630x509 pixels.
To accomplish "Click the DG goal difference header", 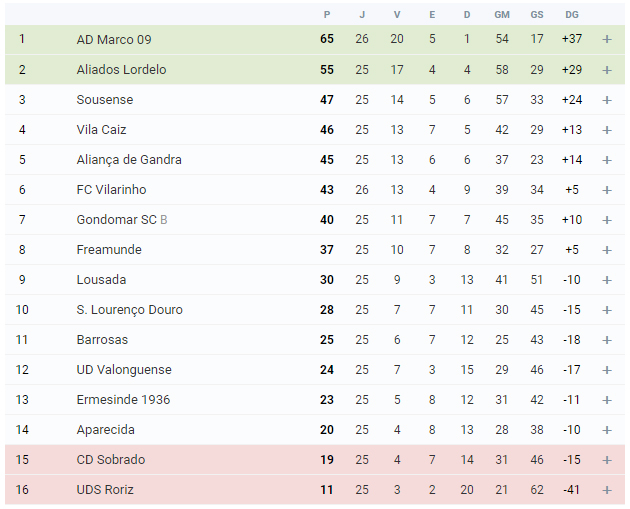I will coord(572,15).
